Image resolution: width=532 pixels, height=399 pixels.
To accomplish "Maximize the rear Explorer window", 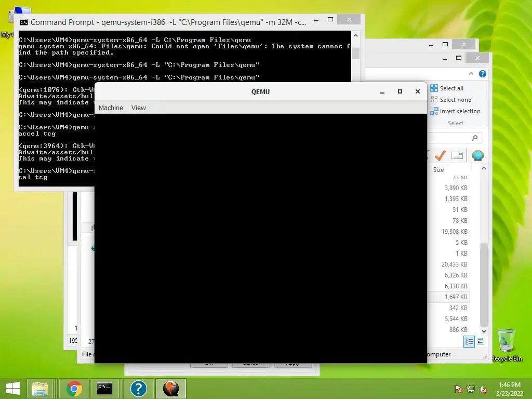I will click(x=445, y=45).
